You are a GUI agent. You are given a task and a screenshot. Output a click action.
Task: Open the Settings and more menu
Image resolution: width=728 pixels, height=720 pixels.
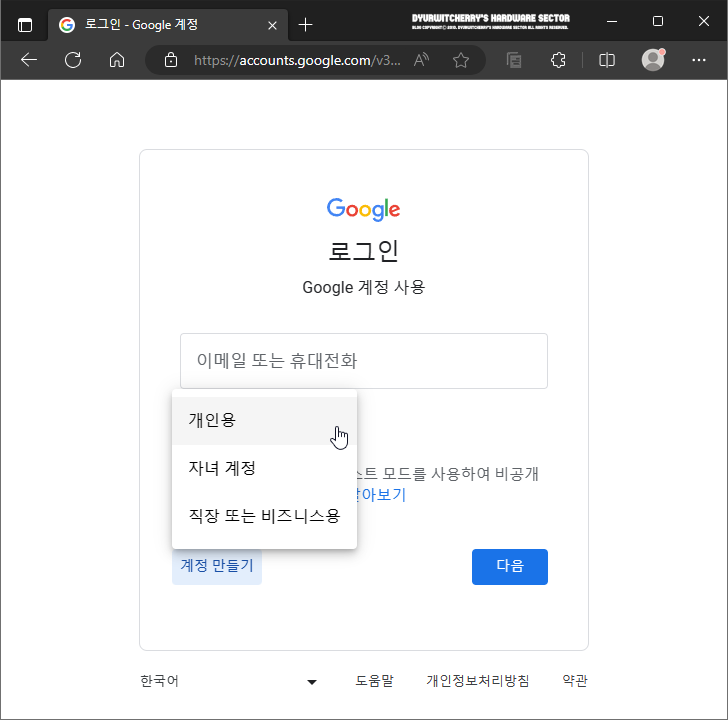point(699,60)
